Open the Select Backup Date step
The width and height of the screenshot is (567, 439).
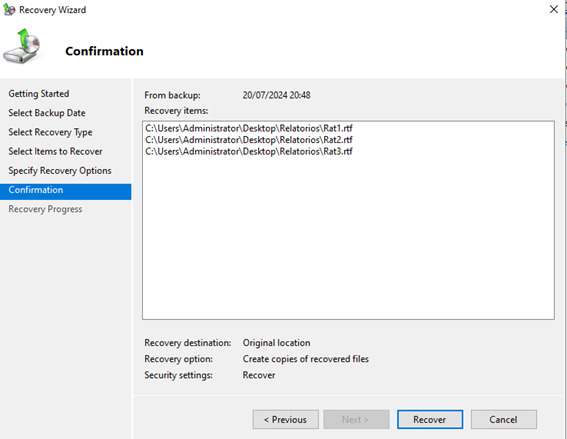point(47,113)
